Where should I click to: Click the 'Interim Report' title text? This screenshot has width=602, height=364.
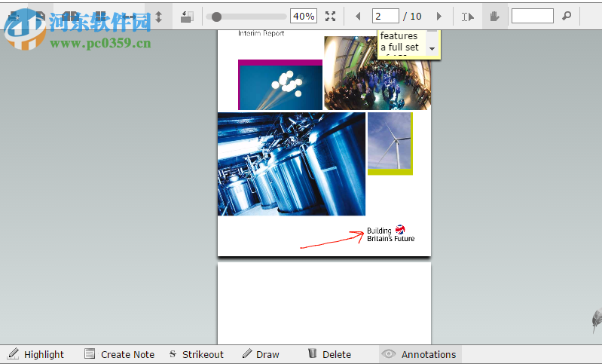click(x=261, y=33)
